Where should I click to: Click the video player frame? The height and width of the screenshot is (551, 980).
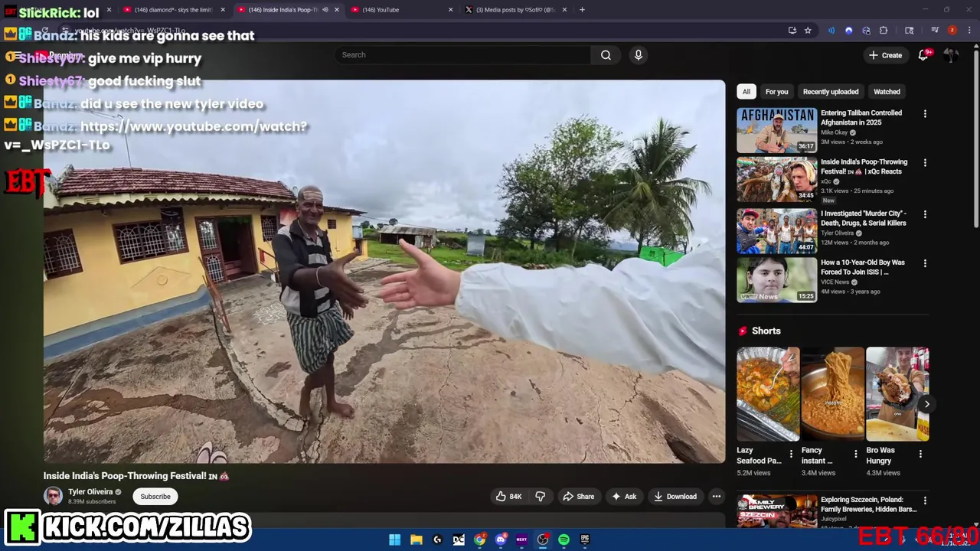(x=384, y=272)
